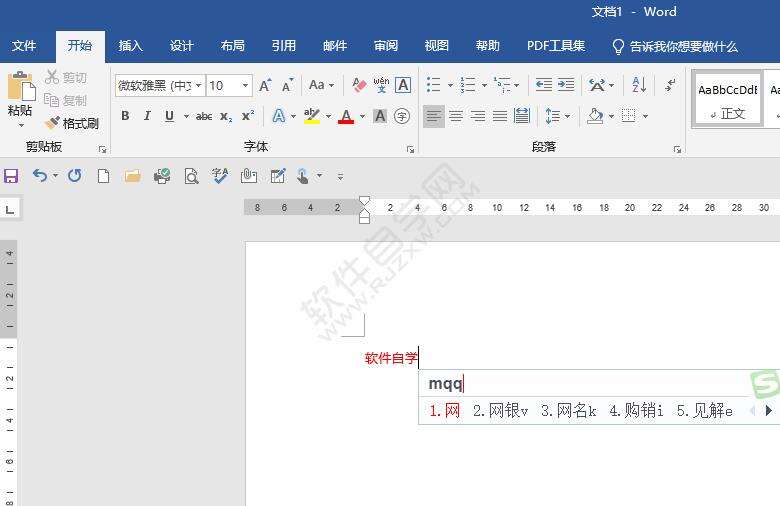The image size is (780, 506).
Task: Click Tell me what you want search
Action: click(675, 46)
